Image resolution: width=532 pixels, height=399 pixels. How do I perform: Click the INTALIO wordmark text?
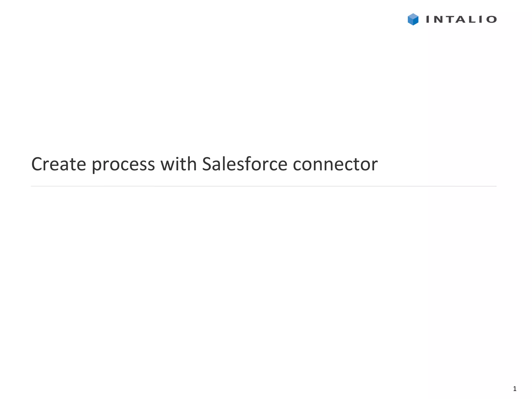click(461, 19)
